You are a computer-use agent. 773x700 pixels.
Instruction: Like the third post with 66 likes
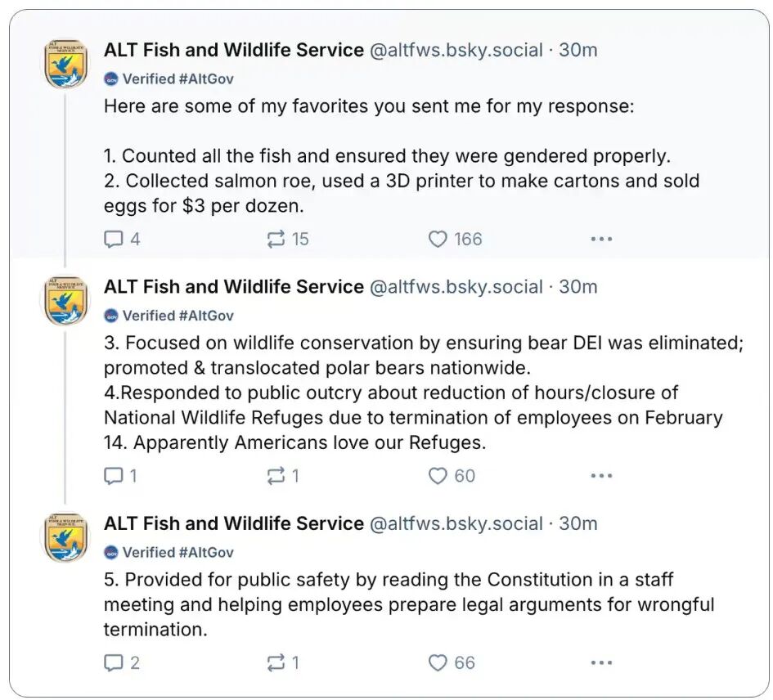point(438,662)
